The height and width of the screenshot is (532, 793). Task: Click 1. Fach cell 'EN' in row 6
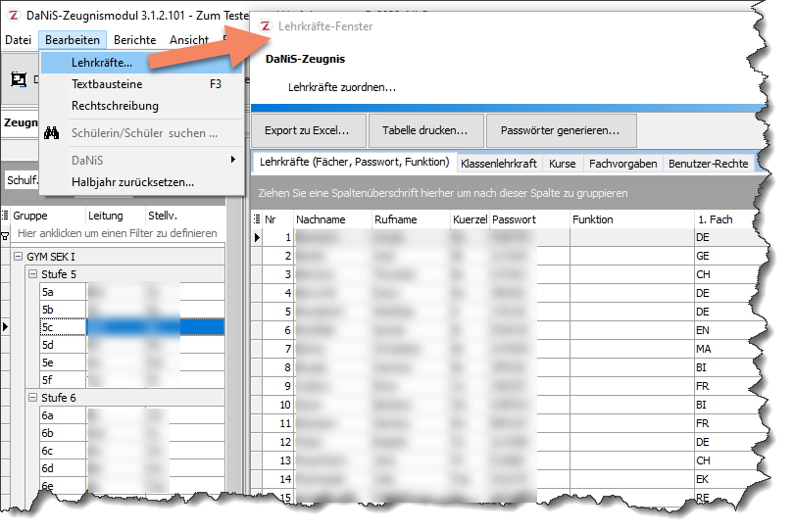[723, 330]
